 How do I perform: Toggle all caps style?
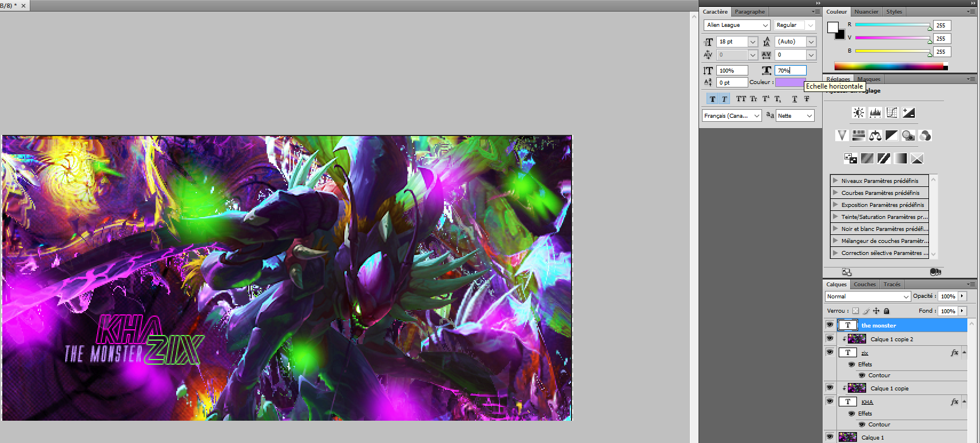[741, 99]
